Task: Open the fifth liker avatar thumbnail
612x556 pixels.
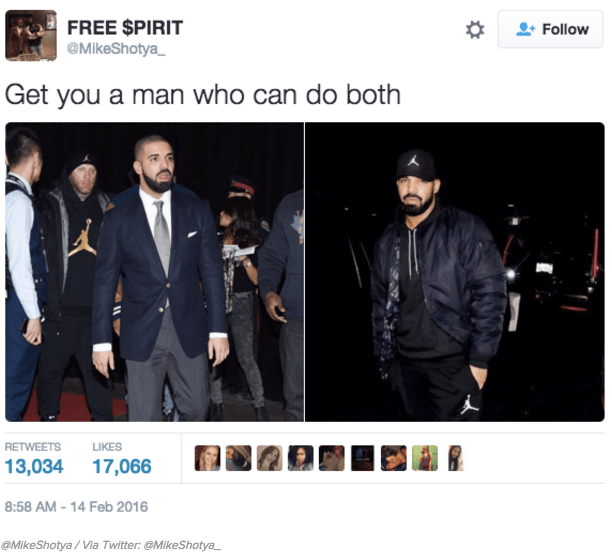Action: pos(331,458)
